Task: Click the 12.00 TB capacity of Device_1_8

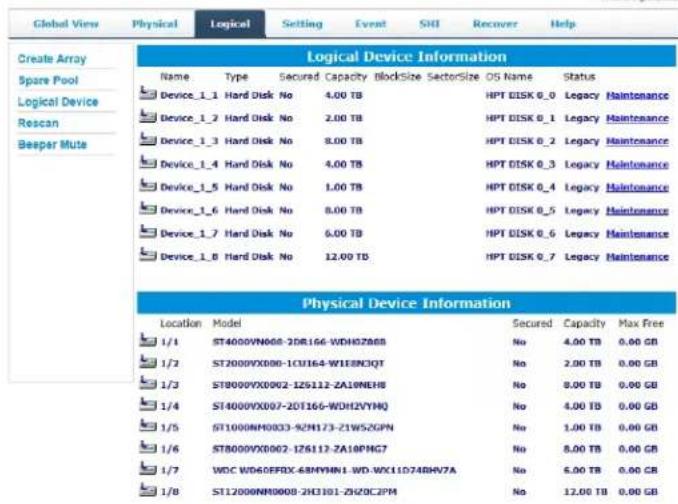Action: [x=347, y=257]
